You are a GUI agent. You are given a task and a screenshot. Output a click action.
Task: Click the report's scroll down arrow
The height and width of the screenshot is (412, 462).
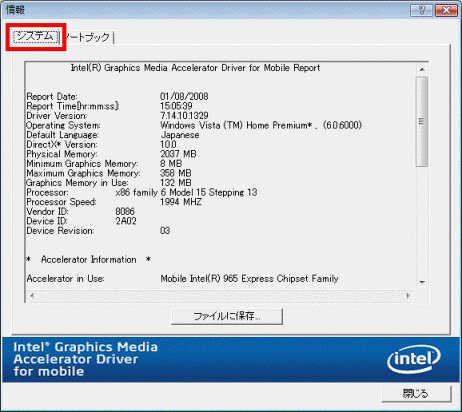(x=422, y=282)
